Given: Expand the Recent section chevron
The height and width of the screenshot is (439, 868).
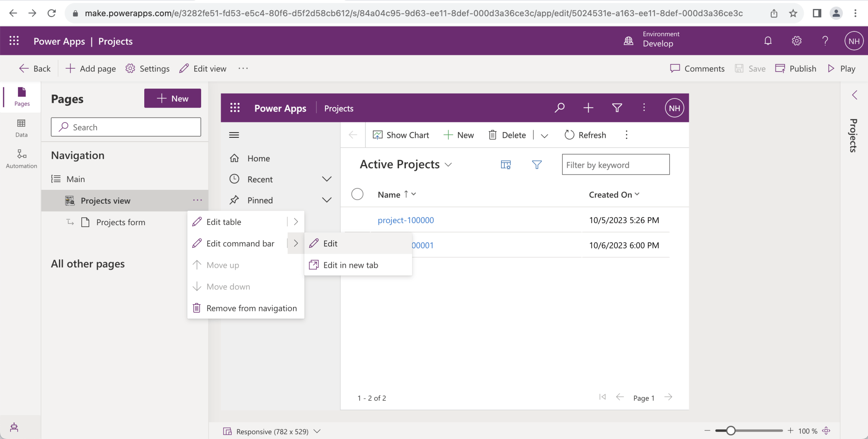Looking at the screenshot, I should 327,179.
